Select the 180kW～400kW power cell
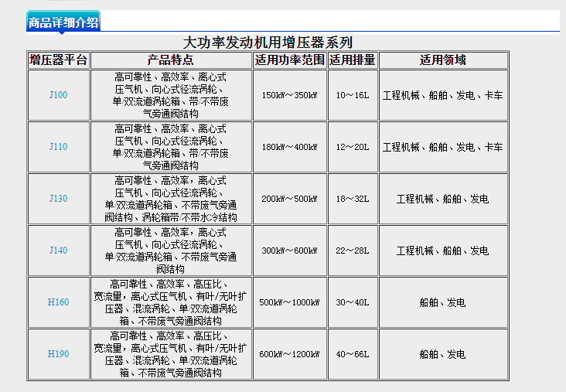The height and width of the screenshot is (392, 566). [290, 147]
